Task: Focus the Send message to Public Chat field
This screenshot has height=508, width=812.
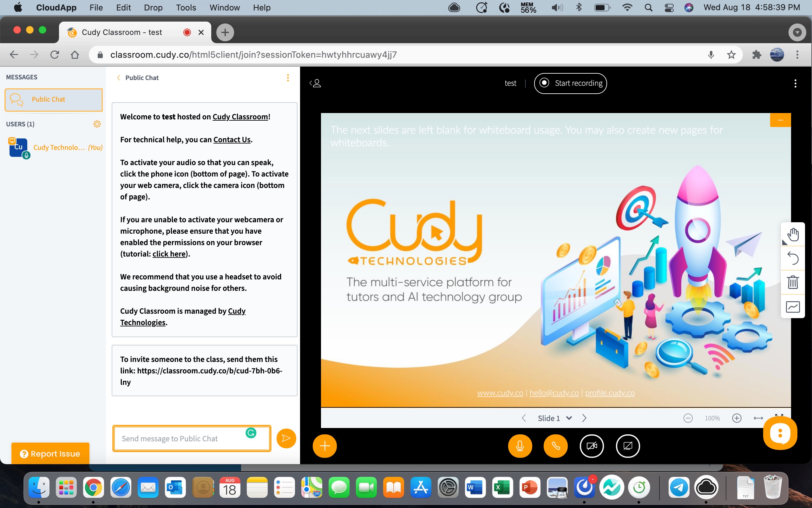Action: pyautogui.click(x=192, y=438)
